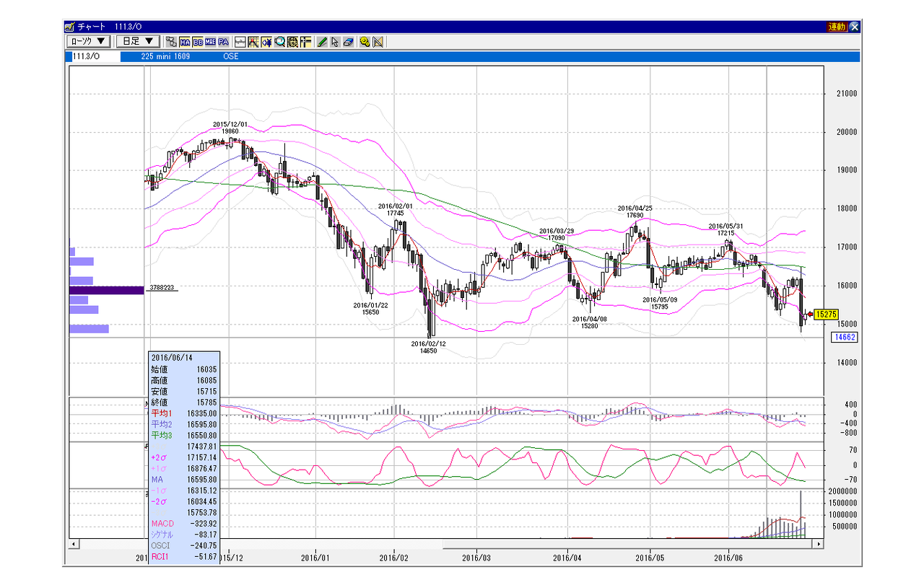
Task: Click the 2016/04/08 15280 low annotation
Action: pos(590,322)
